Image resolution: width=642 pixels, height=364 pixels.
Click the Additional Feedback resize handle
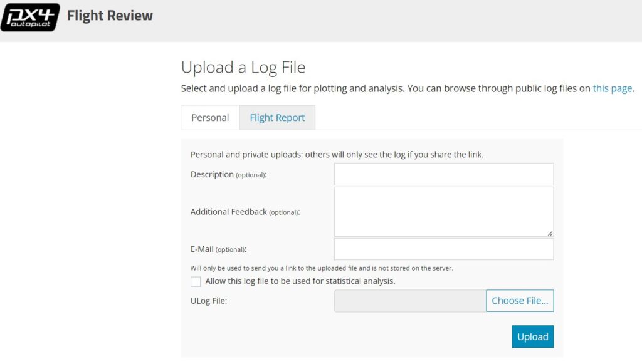tap(550, 233)
